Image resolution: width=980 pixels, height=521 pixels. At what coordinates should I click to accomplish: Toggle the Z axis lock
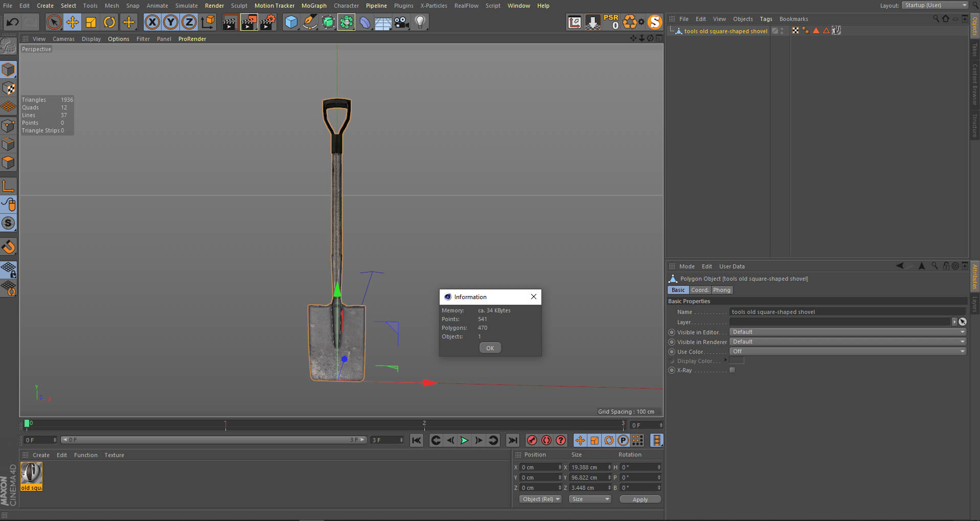coord(189,22)
